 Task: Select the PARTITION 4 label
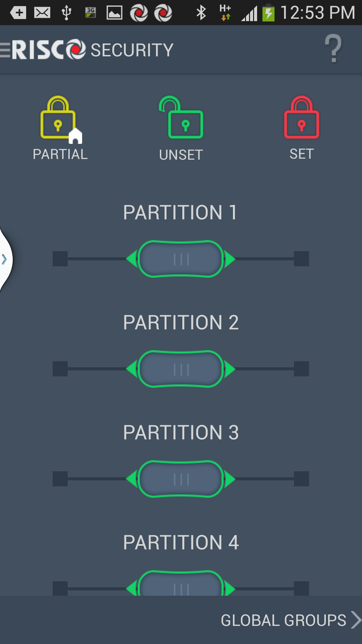[x=181, y=542]
